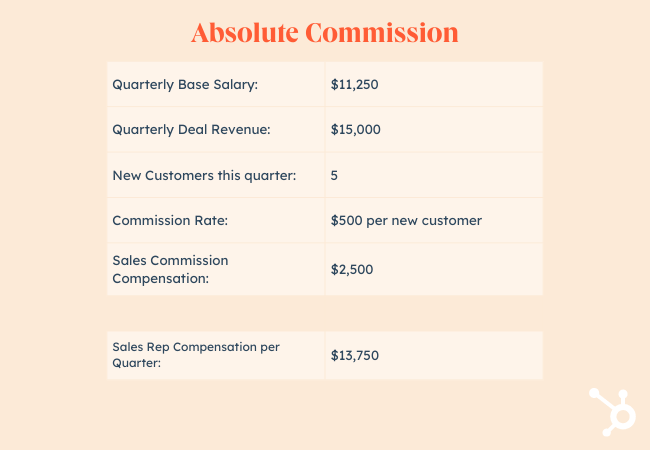Click the word "Commission" in the orange heading
This screenshot has width=650, height=450.
pyautogui.click(x=382, y=32)
